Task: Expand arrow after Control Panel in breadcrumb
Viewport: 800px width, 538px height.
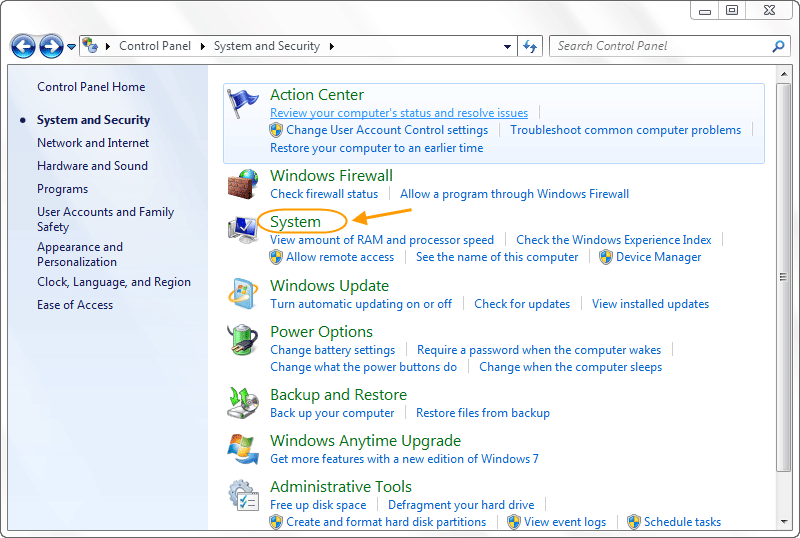Action: [203, 46]
